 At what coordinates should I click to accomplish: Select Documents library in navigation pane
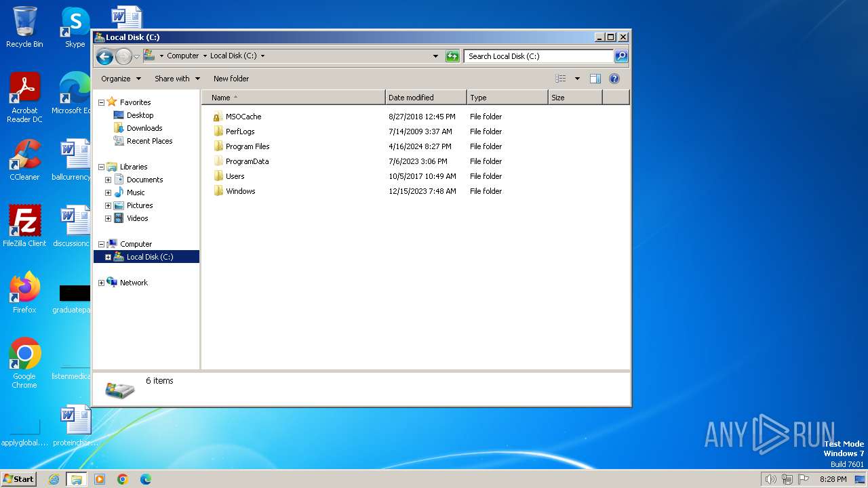click(x=144, y=180)
